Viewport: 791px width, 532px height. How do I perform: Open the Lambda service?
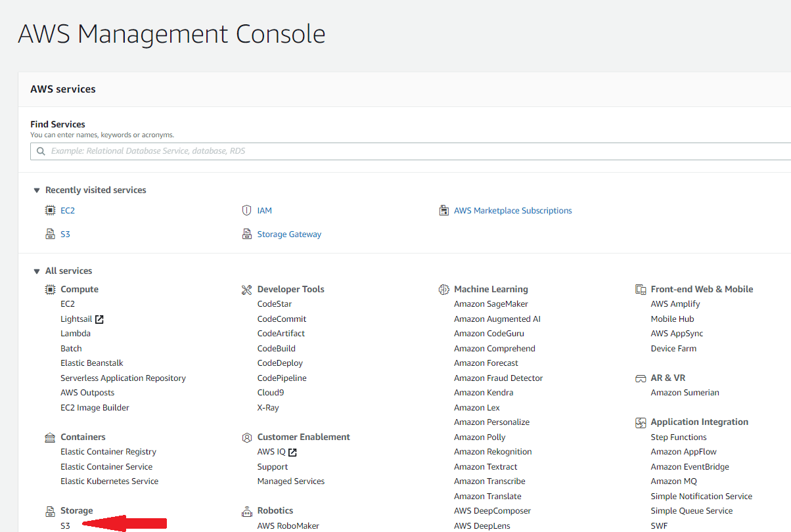[76, 334]
